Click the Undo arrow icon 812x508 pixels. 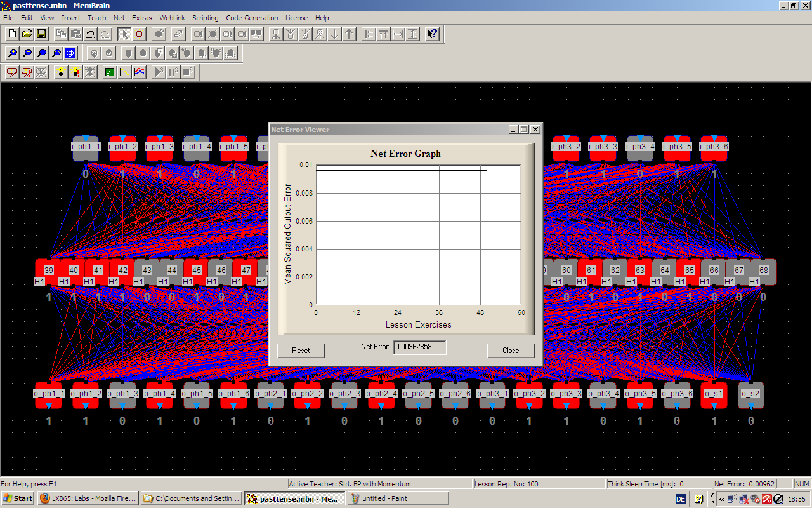pos(91,34)
